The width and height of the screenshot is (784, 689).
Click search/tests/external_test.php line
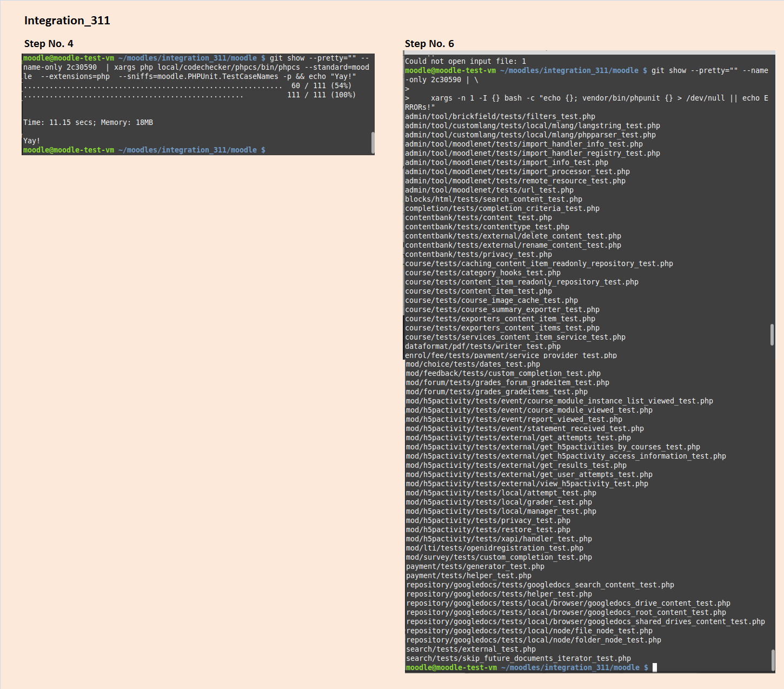click(x=471, y=650)
